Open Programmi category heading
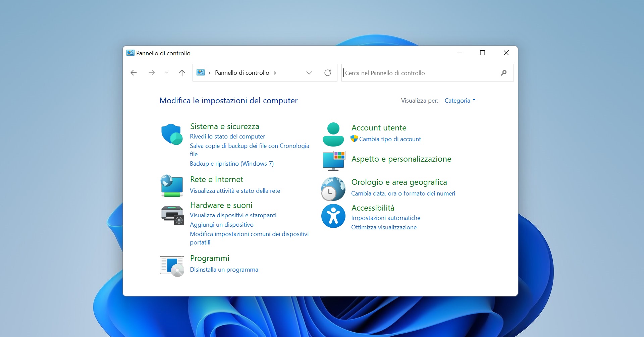This screenshot has width=644, height=337. [210, 258]
